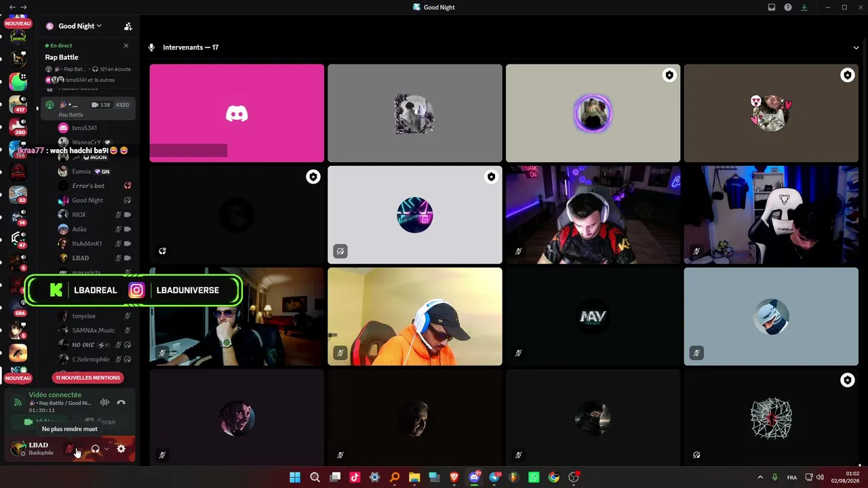
Task: Open Brave browser from the taskbar
Action: coord(454,477)
